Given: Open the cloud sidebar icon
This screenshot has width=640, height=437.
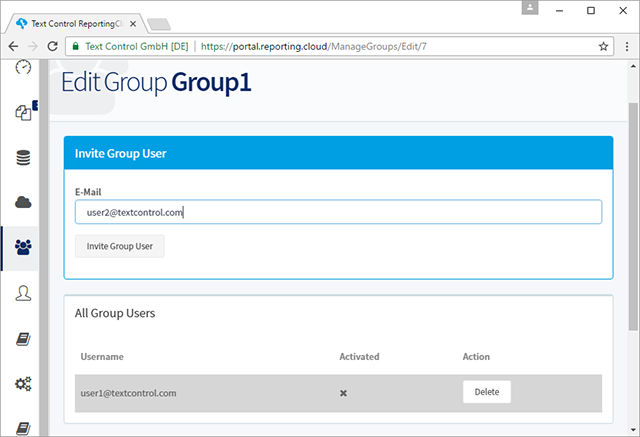Looking at the screenshot, I should click(x=23, y=202).
